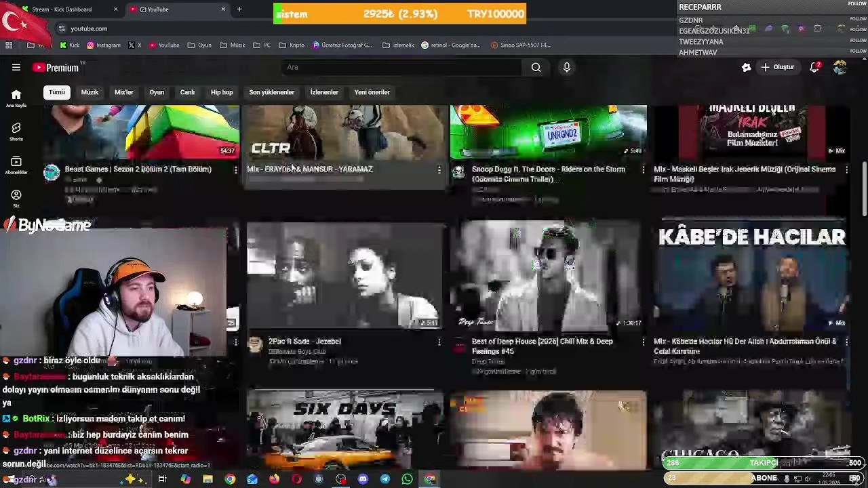The image size is (868, 488).
Task: Open more options for 2Pac Jezebel video
Action: (x=439, y=342)
